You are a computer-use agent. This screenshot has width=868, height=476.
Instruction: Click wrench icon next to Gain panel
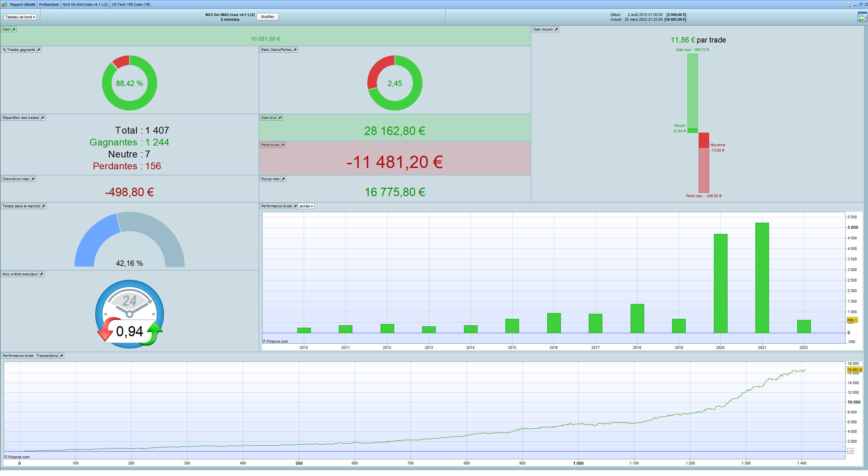point(14,29)
